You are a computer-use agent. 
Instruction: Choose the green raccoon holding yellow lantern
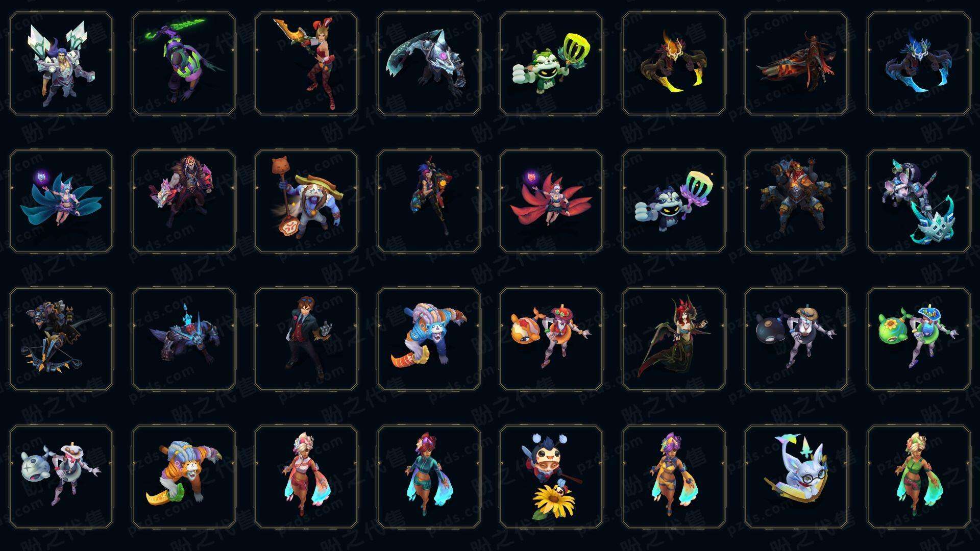pos(551,64)
